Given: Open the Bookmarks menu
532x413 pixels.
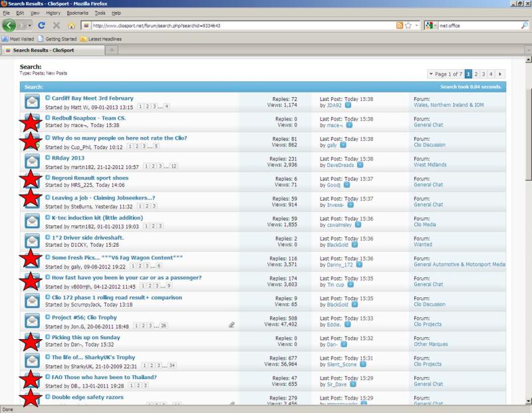Looking at the screenshot, I should click(77, 13).
